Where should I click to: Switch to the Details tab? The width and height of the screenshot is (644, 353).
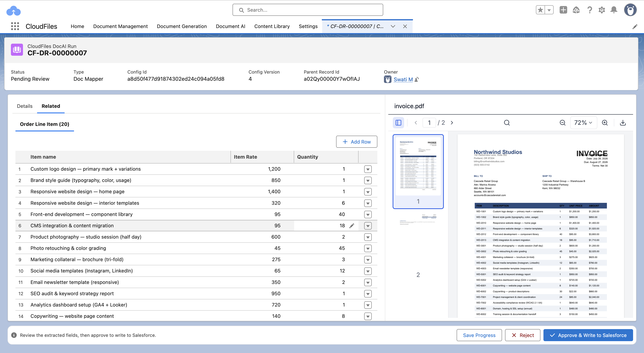[25, 106]
